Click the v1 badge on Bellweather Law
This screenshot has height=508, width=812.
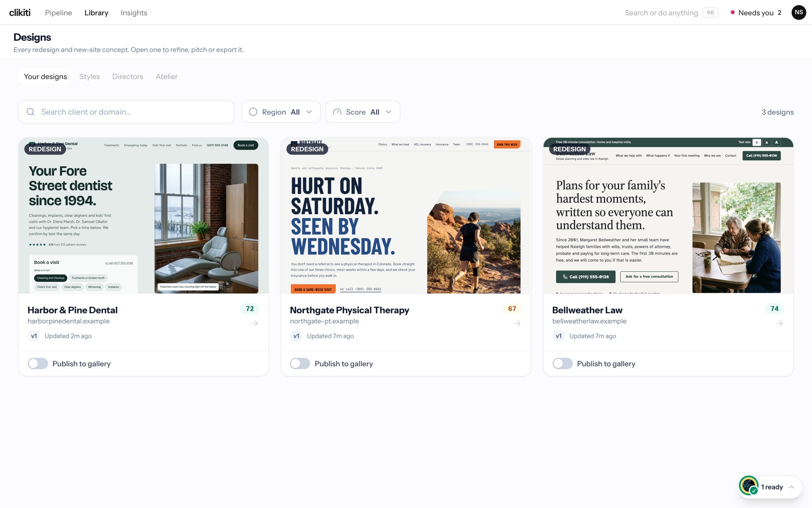[558, 336]
